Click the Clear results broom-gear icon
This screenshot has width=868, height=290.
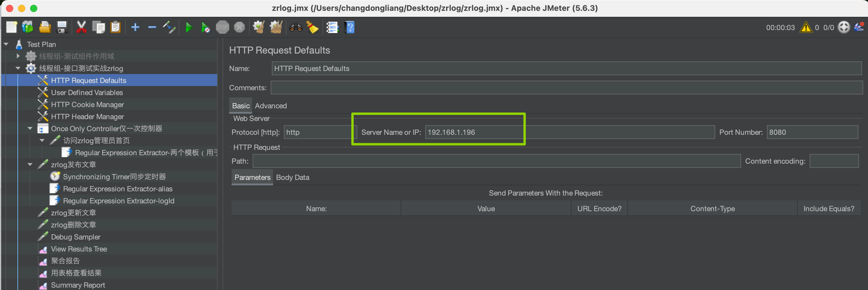(x=259, y=27)
